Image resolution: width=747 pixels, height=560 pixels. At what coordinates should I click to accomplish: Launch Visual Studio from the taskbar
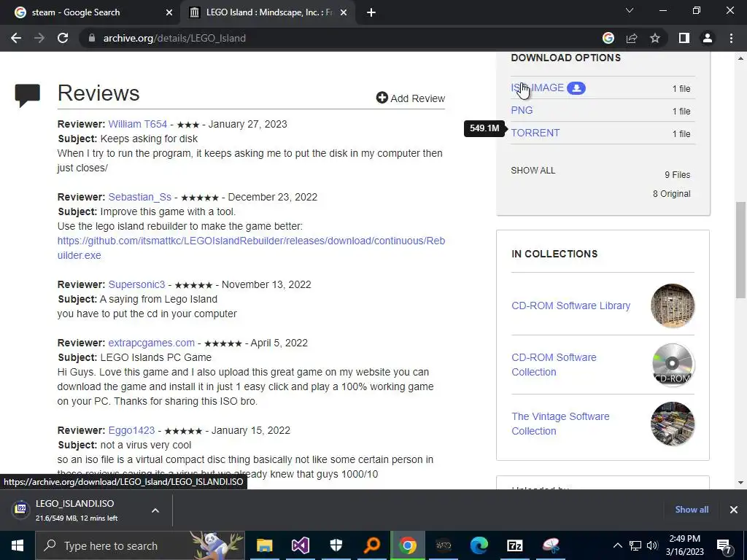click(x=300, y=545)
